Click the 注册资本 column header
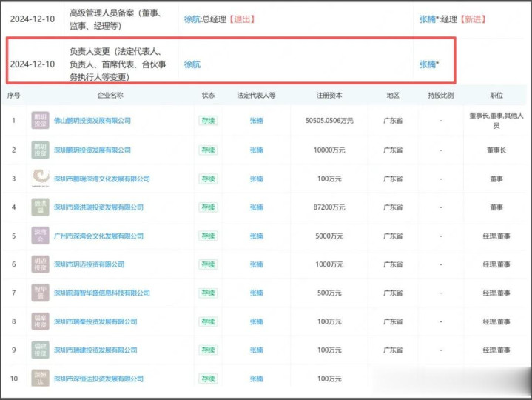 329,96
